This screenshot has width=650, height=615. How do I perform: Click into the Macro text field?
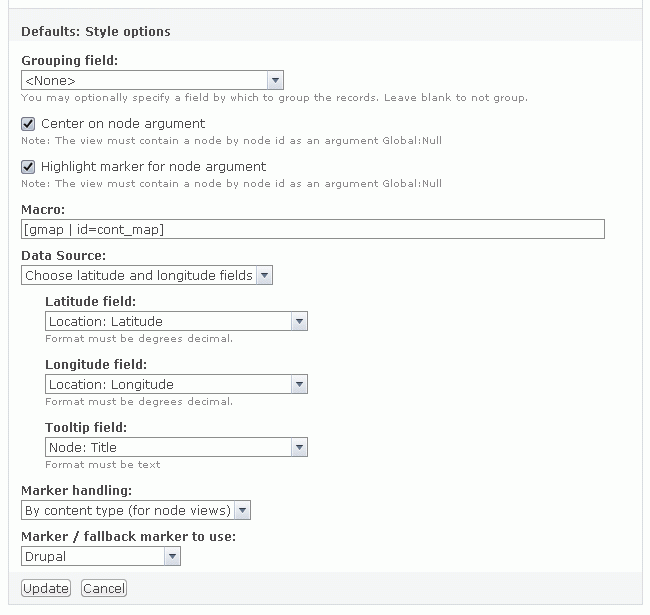point(313,229)
